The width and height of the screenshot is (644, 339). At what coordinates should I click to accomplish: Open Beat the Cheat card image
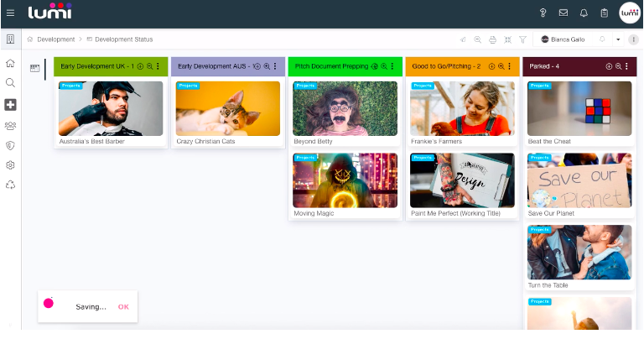pyautogui.click(x=579, y=108)
